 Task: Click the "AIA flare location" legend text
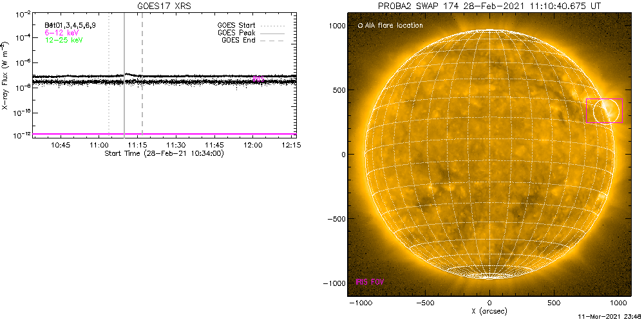(393, 26)
